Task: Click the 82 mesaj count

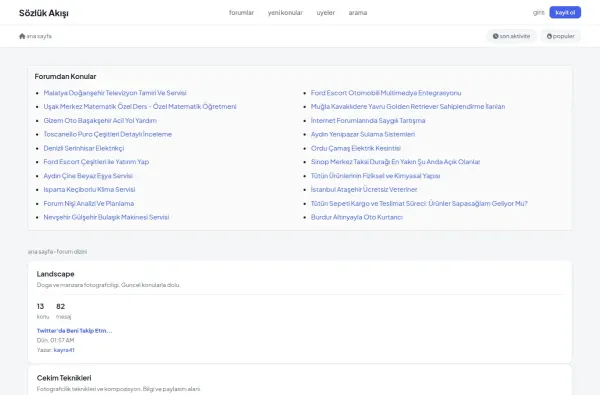Action: [x=64, y=311]
